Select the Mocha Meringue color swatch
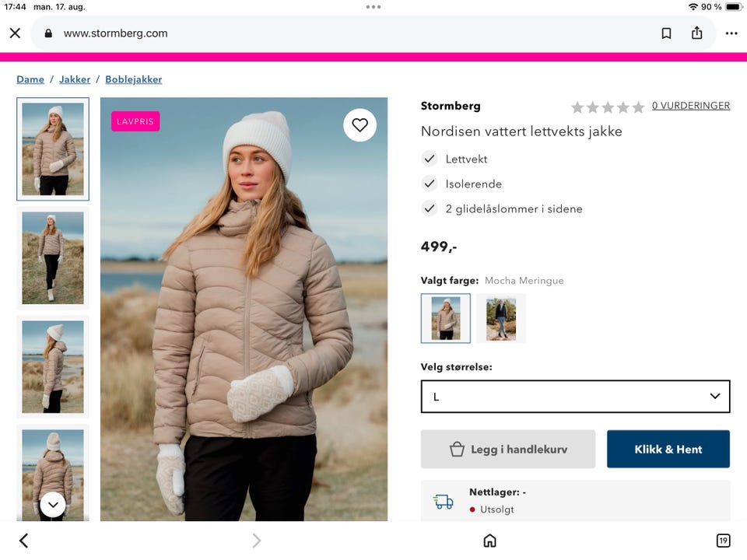Viewport: 747px width, 560px height. tap(445, 318)
